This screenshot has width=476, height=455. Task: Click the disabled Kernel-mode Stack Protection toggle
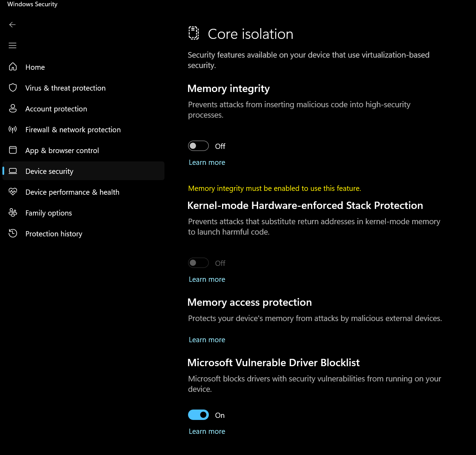pos(198,263)
